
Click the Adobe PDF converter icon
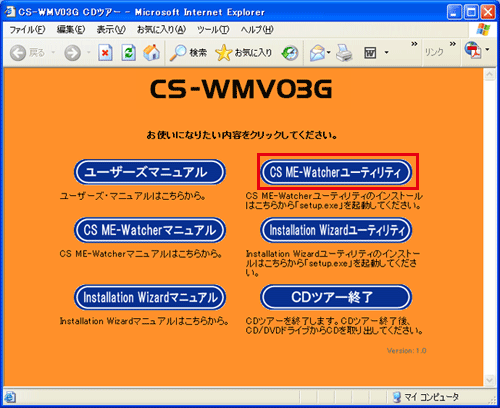(x=473, y=50)
